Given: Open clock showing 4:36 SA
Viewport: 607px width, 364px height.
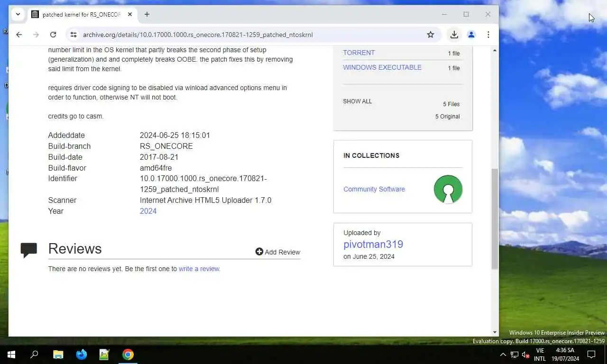Looking at the screenshot, I should (565, 355).
